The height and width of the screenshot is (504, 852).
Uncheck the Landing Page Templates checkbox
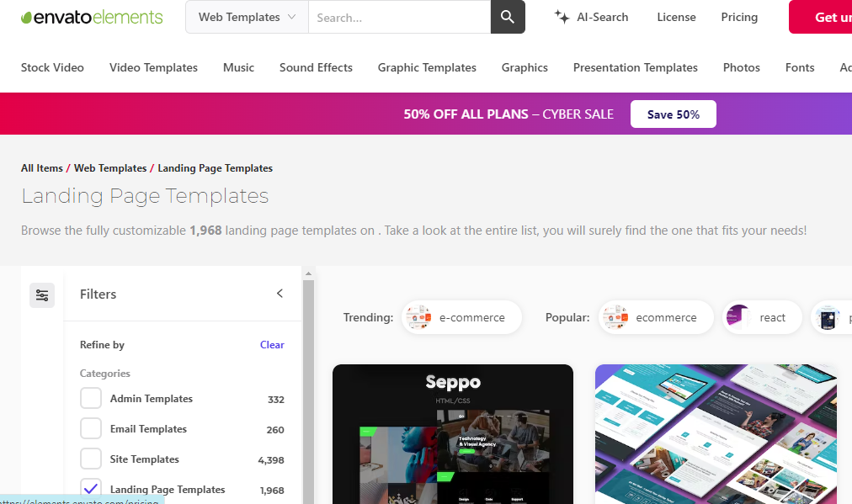tap(91, 489)
